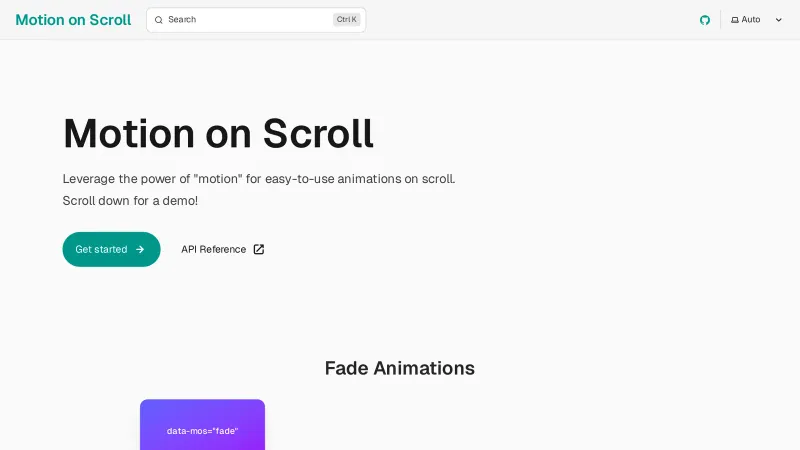Click the magnifying glass search icon
This screenshot has height=450, width=800.
click(158, 20)
